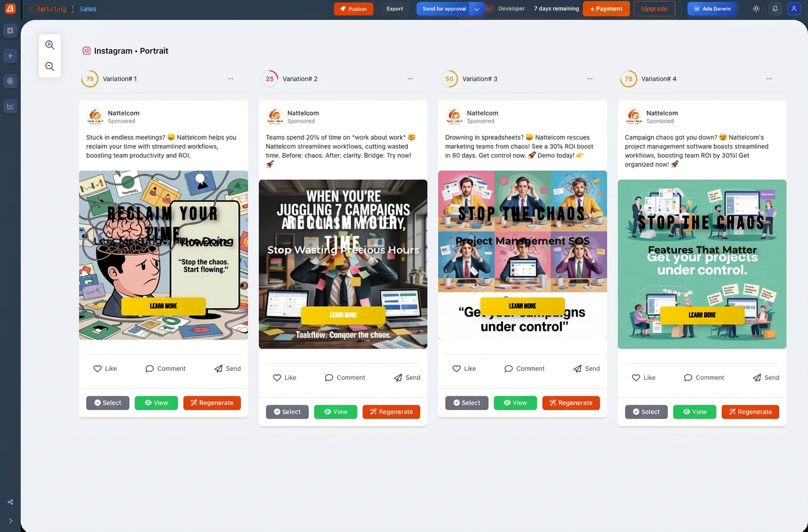Regenerate Variation# 4 ad

coord(750,412)
